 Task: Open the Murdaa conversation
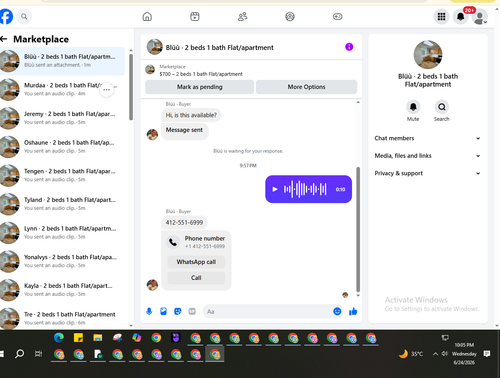[62, 89]
